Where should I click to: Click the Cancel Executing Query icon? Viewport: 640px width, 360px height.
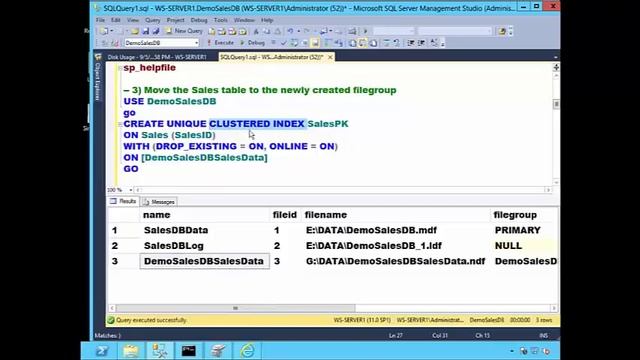[x=273, y=42]
